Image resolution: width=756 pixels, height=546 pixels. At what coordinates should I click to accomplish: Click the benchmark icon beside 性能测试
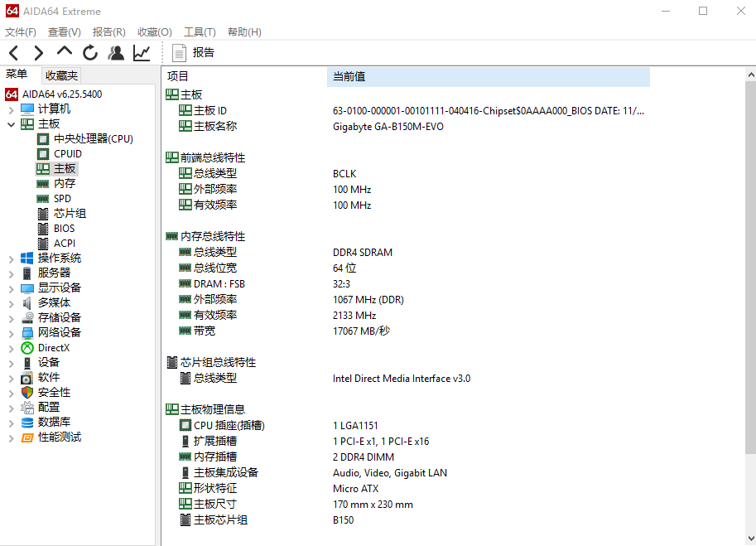point(27,437)
